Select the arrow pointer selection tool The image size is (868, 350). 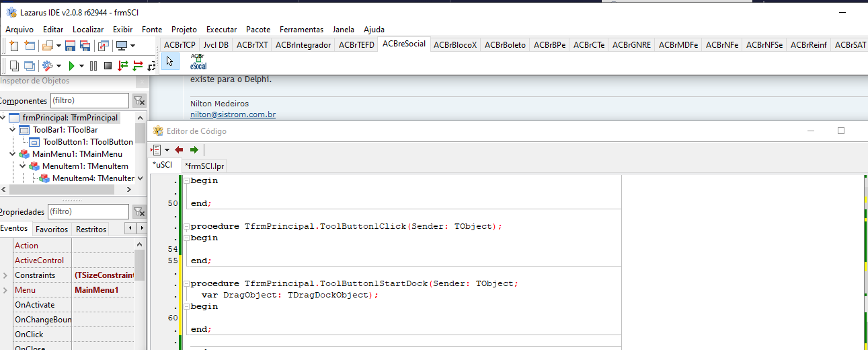(x=171, y=61)
